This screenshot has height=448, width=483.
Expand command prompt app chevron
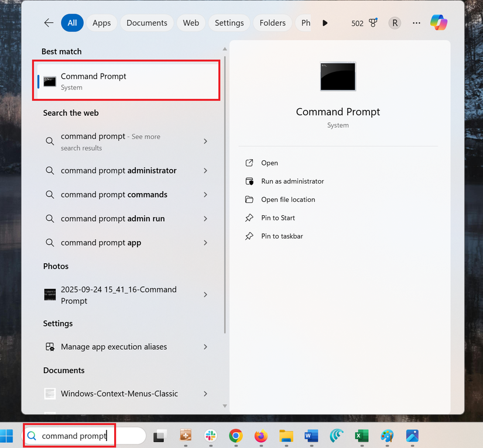click(x=205, y=243)
